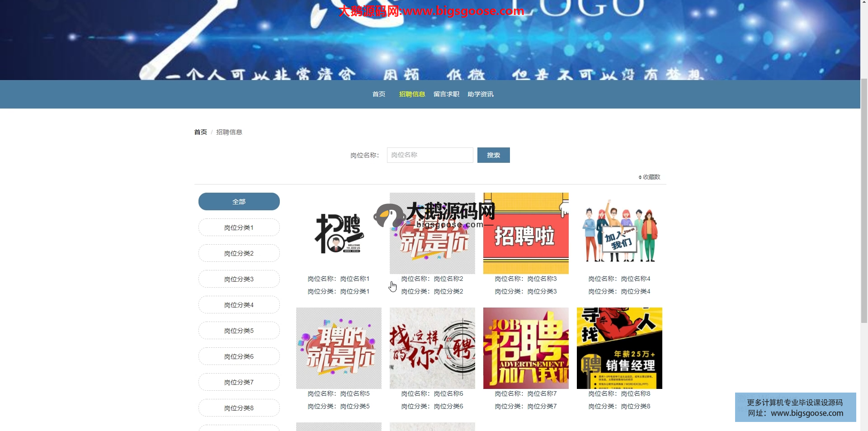Open the JOB 招聘 加入我们 poster
Screen dimensions: 868x431
click(526, 348)
